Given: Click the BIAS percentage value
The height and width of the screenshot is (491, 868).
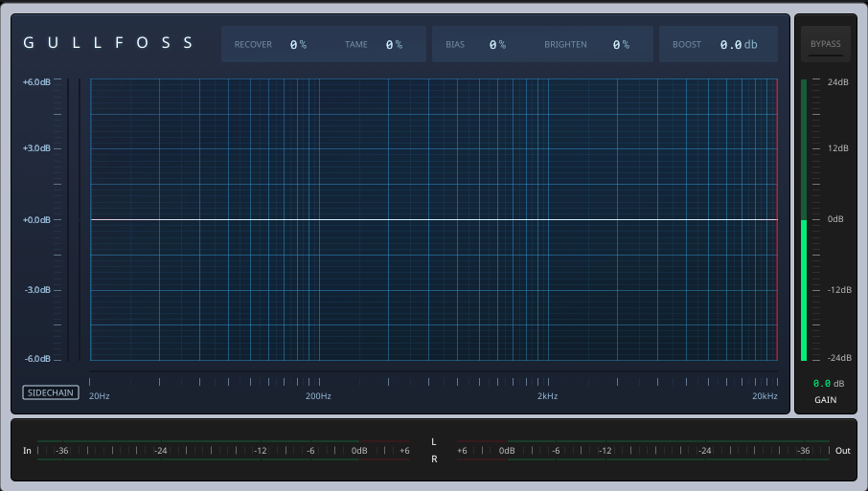Looking at the screenshot, I should [496, 44].
